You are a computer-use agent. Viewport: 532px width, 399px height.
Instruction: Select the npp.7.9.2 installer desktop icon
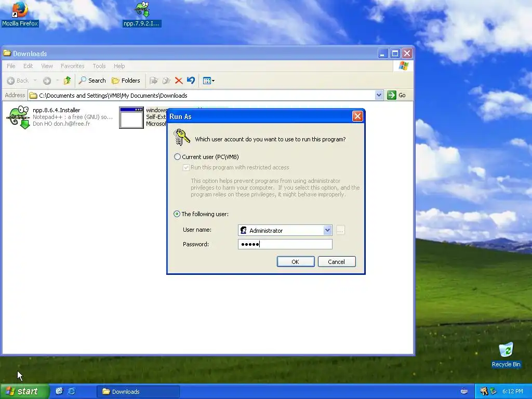(142, 14)
